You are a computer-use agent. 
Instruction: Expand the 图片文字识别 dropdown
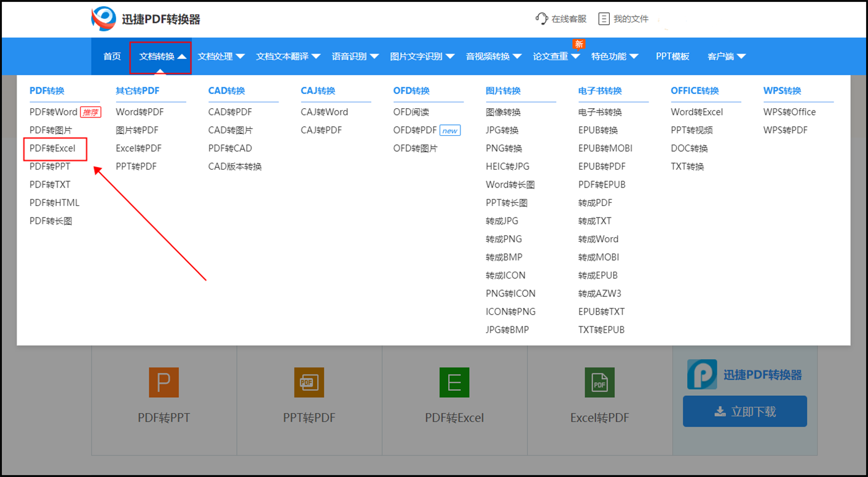point(450,57)
